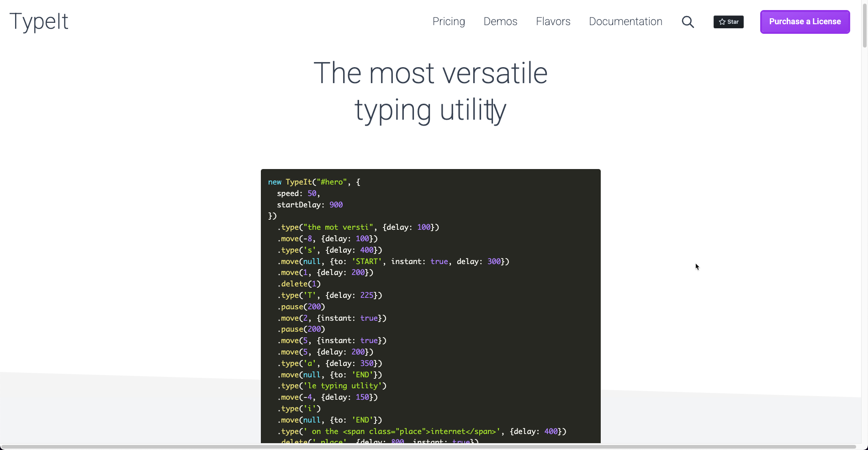Click the headline "The most versatile"
This screenshot has width=868, height=450.
430,73
